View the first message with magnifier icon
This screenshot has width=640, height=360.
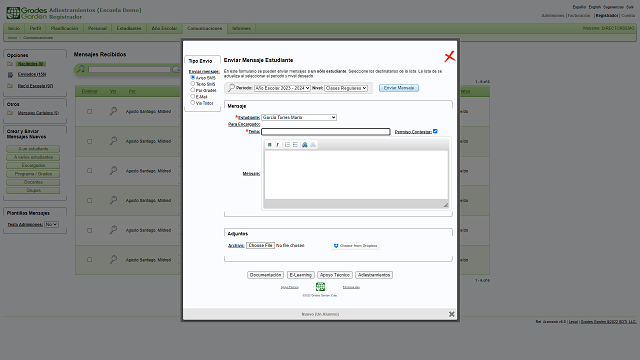pyautogui.click(x=113, y=111)
